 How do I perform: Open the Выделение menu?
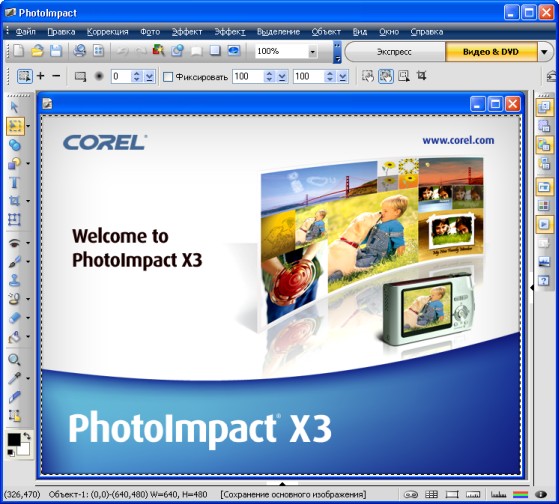click(x=278, y=32)
